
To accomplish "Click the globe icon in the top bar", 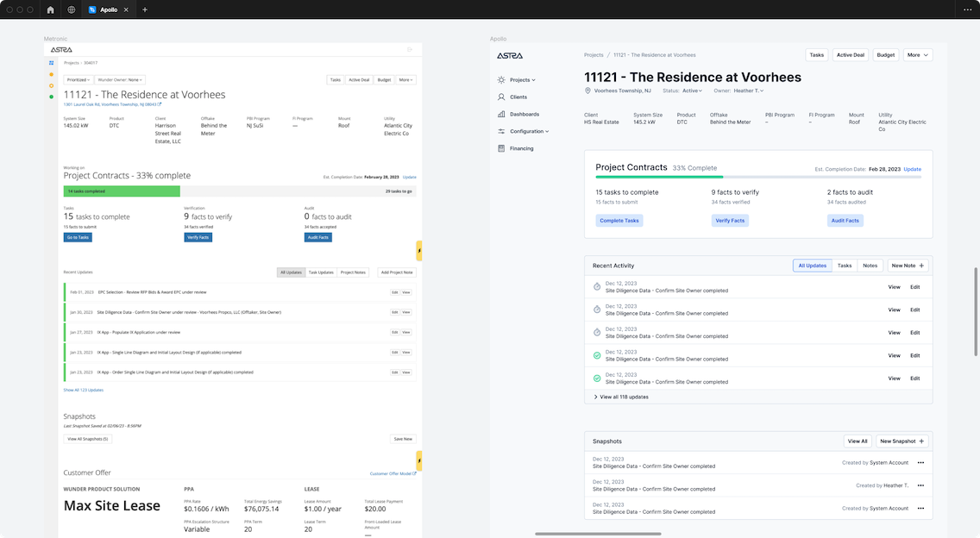I will click(x=71, y=9).
